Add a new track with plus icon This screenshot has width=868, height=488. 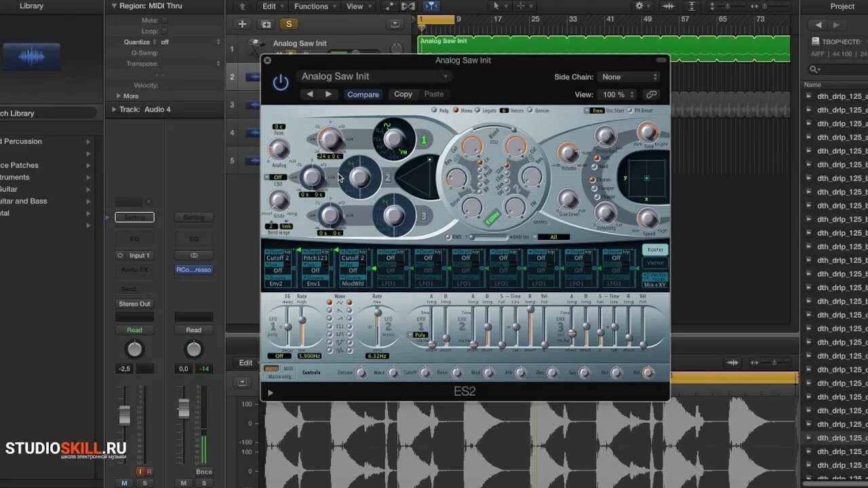pos(242,24)
